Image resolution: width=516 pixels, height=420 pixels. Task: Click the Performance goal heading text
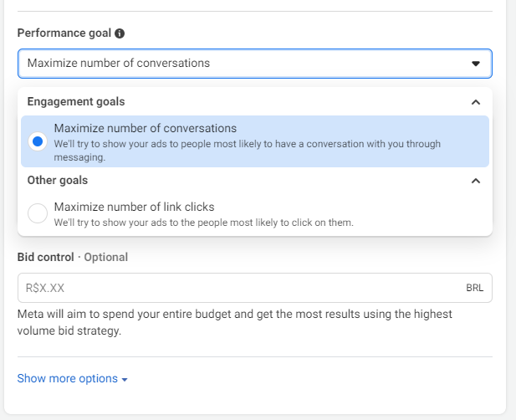click(64, 33)
